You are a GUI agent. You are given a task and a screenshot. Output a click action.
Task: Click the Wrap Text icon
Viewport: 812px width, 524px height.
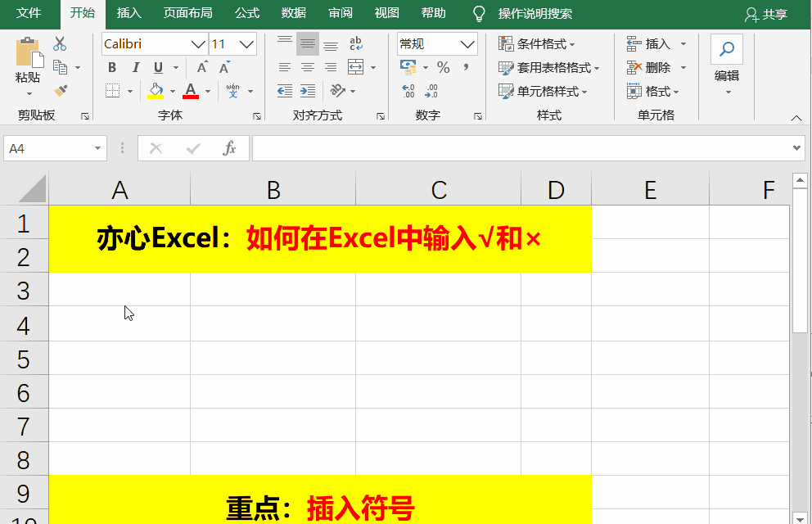click(x=355, y=43)
